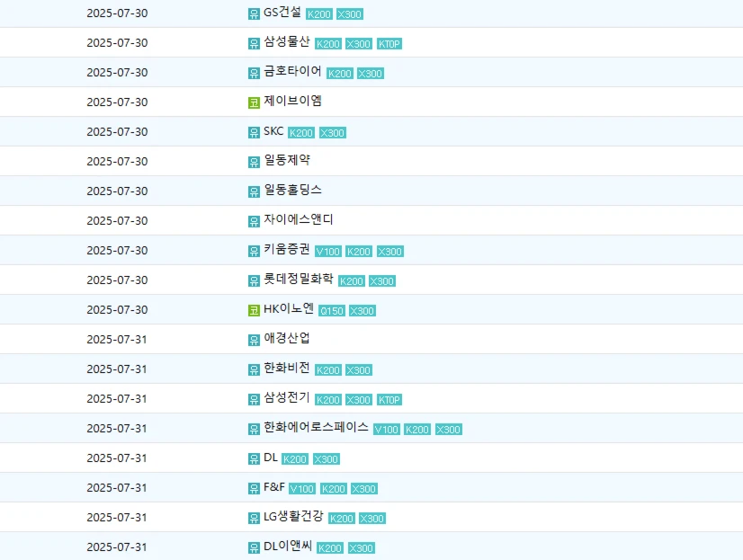Click the 2025-07-31 date in F&F row

(117, 488)
